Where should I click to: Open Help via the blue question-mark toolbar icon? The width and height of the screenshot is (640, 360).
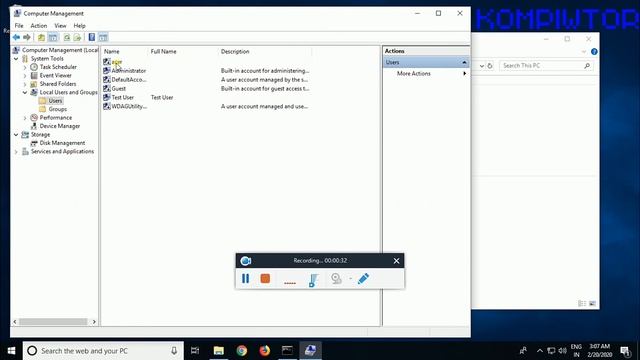(x=92, y=38)
